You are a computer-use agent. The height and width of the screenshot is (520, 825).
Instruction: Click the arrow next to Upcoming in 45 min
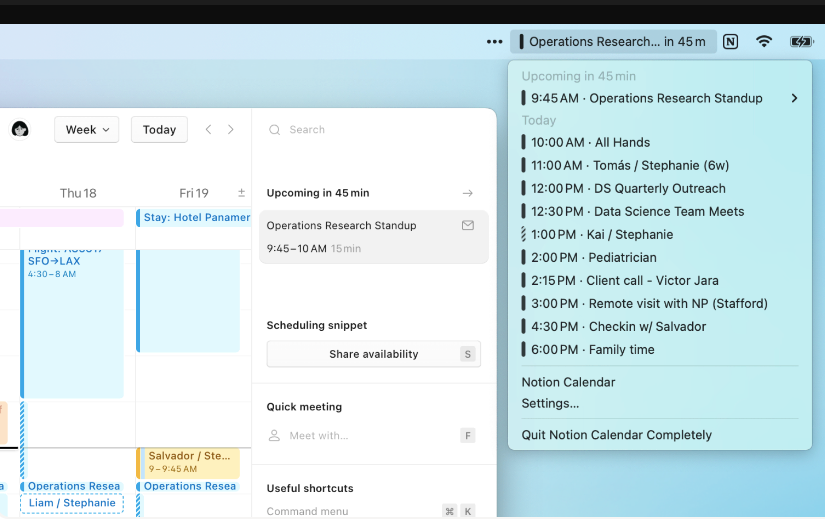(467, 193)
